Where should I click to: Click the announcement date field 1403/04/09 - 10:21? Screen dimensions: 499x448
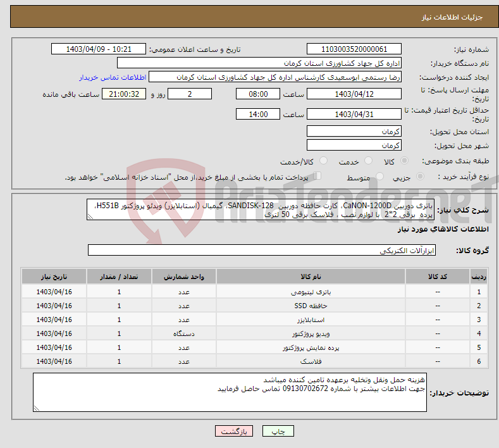[x=98, y=49]
